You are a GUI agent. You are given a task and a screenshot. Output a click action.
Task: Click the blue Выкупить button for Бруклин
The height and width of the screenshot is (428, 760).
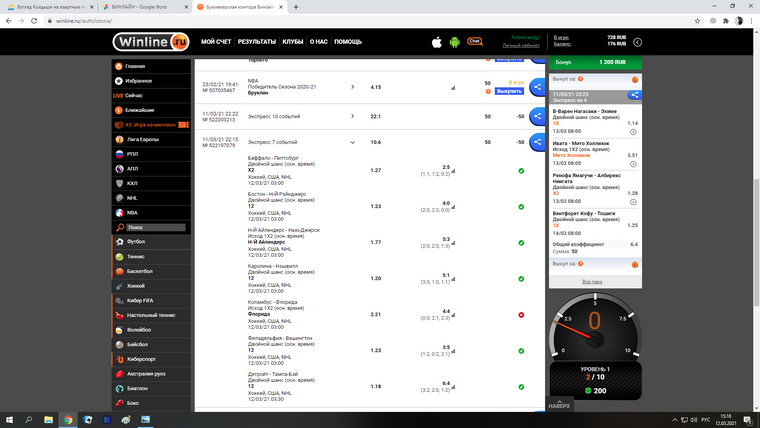(509, 91)
